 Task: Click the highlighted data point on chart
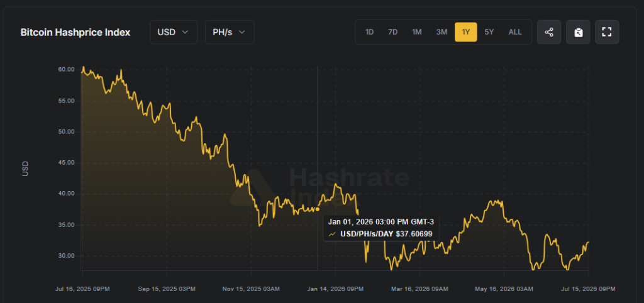click(317, 209)
